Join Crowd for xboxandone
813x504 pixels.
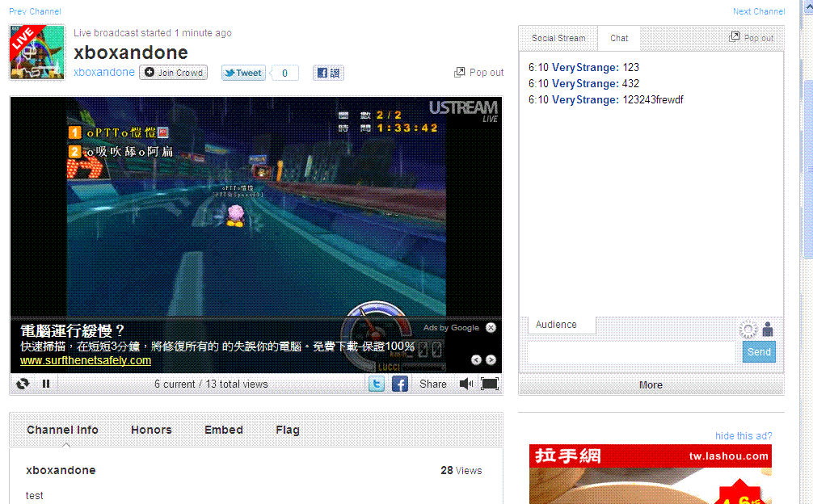173,73
